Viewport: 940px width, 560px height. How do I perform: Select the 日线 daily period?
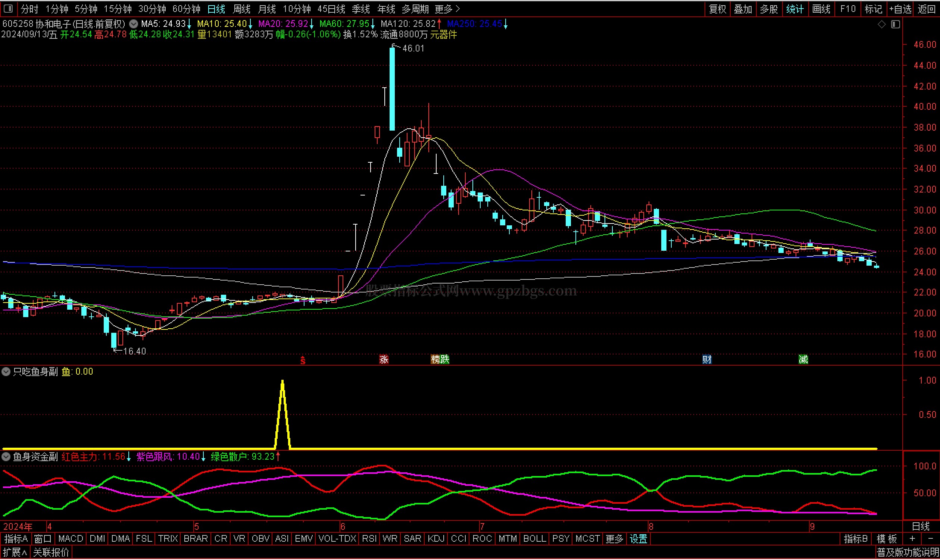[216, 9]
